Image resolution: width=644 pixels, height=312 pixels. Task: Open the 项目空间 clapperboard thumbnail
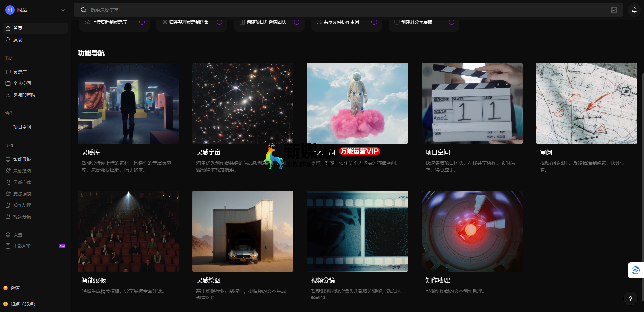click(x=472, y=103)
